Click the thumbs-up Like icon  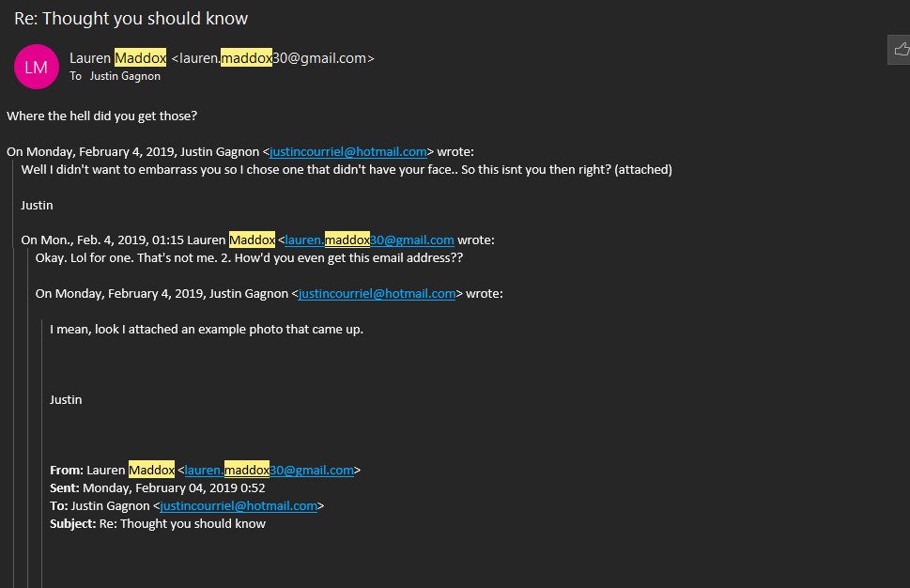pos(901,50)
